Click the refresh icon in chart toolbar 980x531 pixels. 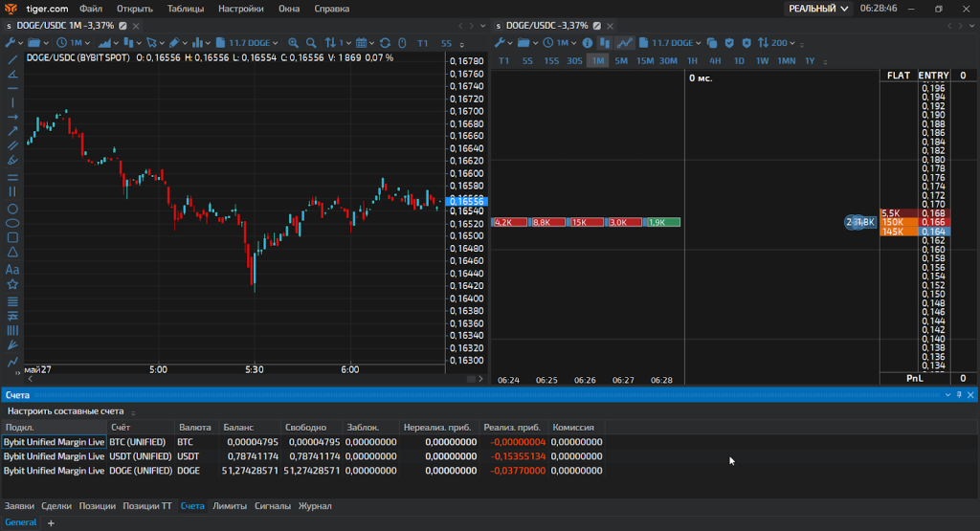coord(385,43)
